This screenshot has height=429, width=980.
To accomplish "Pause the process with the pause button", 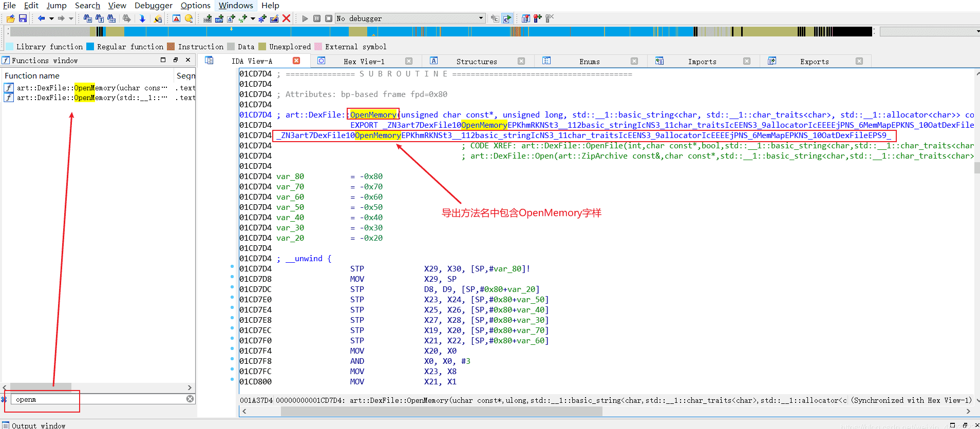I will click(x=317, y=18).
